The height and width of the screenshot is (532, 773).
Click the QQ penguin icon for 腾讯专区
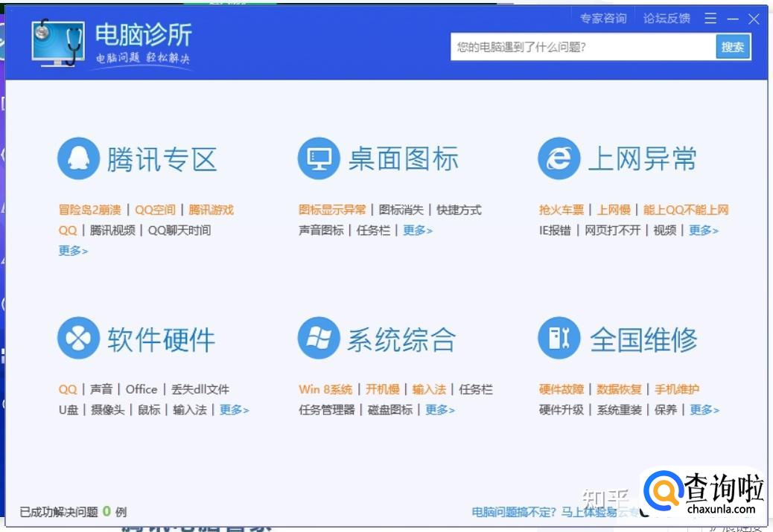pos(77,158)
